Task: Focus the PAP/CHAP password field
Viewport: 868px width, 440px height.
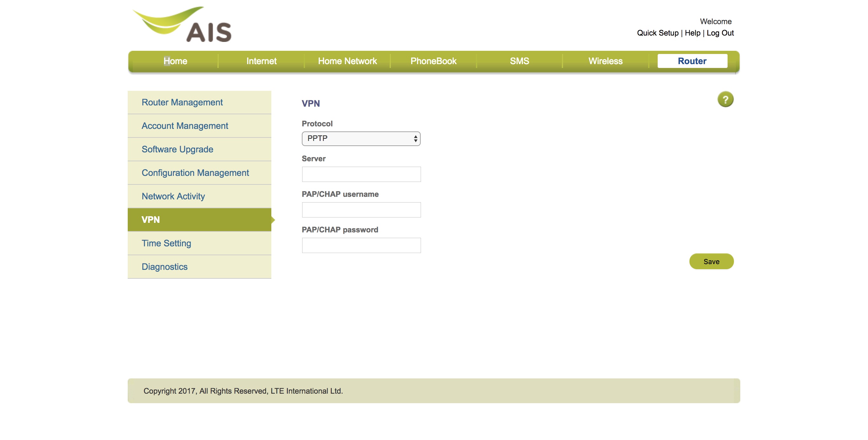Action: pyautogui.click(x=361, y=245)
